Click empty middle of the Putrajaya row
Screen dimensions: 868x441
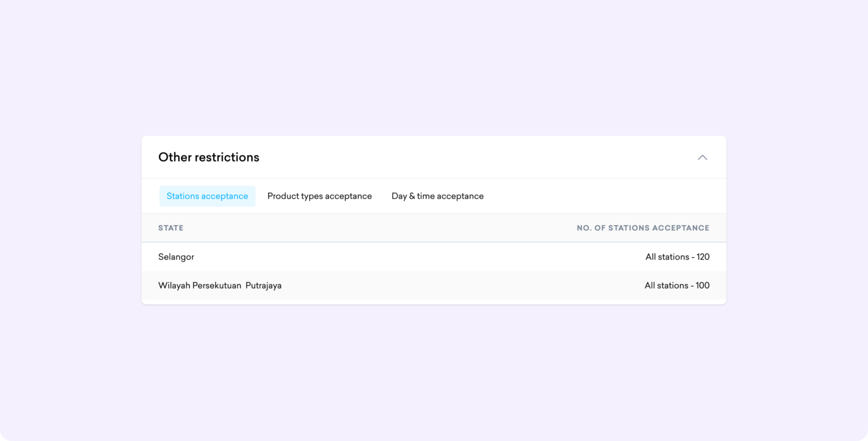pyautogui.click(x=452, y=286)
